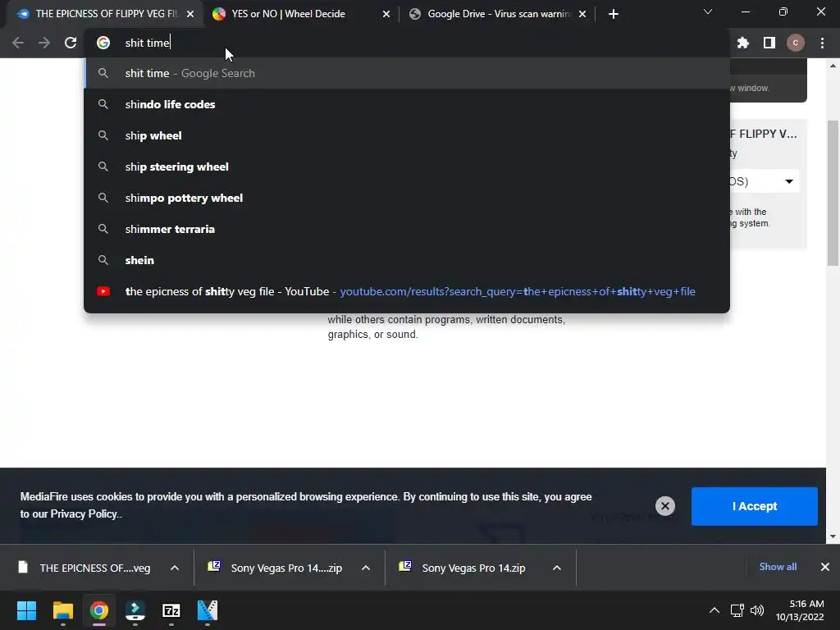Toggle the Chrome side panel icon

coord(769,43)
